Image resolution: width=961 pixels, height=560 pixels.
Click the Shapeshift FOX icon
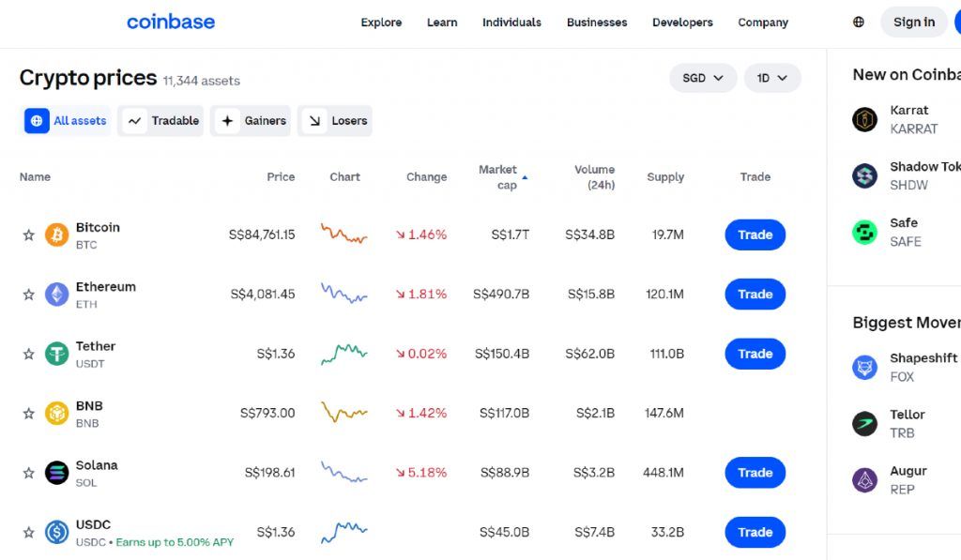pyautogui.click(x=864, y=367)
